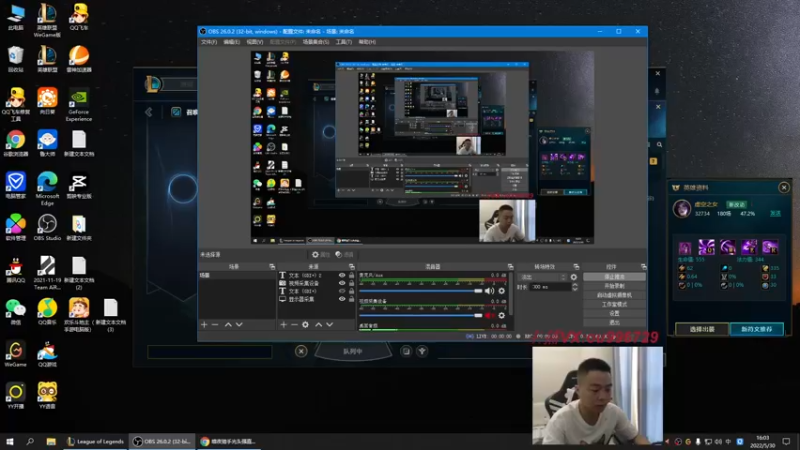Hide the 视频采集设备 source with its eye

click(x=342, y=283)
